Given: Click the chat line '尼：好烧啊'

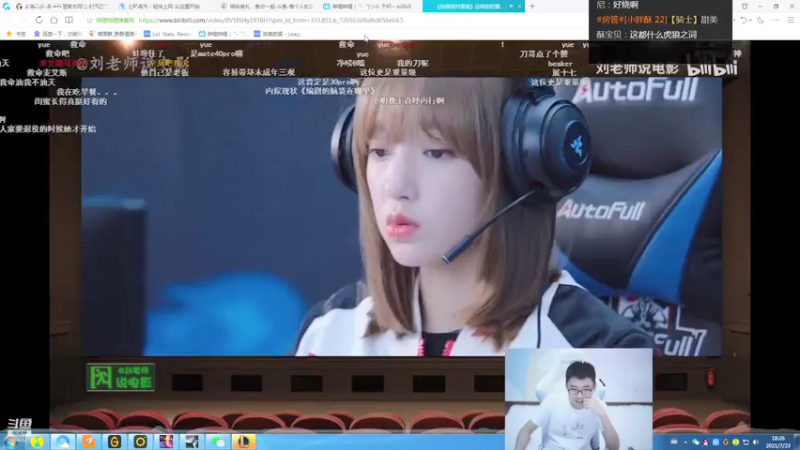Looking at the screenshot, I should tap(617, 5).
